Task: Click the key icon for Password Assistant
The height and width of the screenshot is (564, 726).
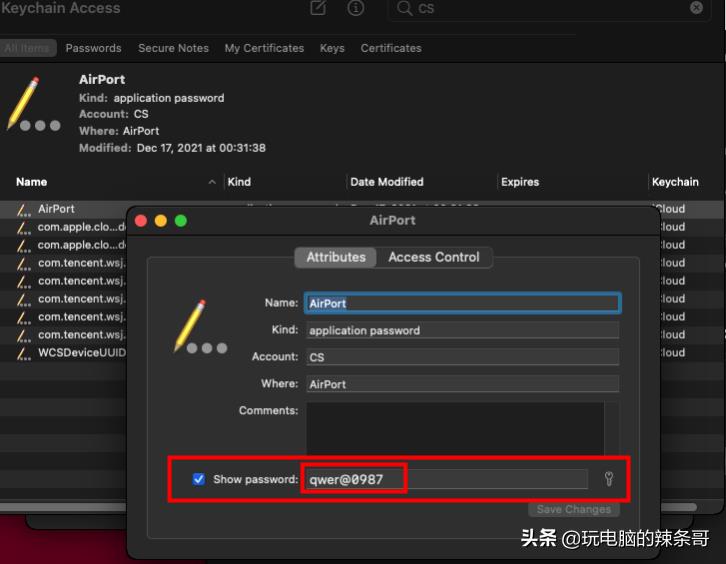Action: point(608,479)
